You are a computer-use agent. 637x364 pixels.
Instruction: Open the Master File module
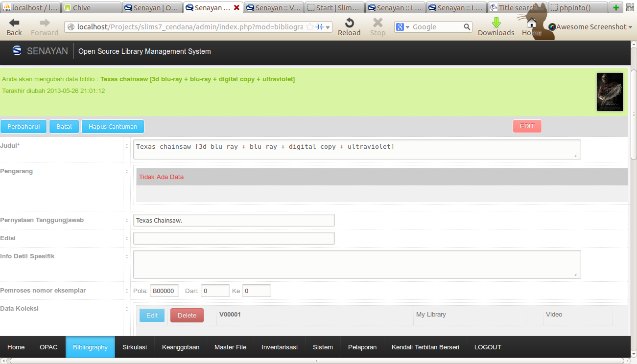pos(230,347)
